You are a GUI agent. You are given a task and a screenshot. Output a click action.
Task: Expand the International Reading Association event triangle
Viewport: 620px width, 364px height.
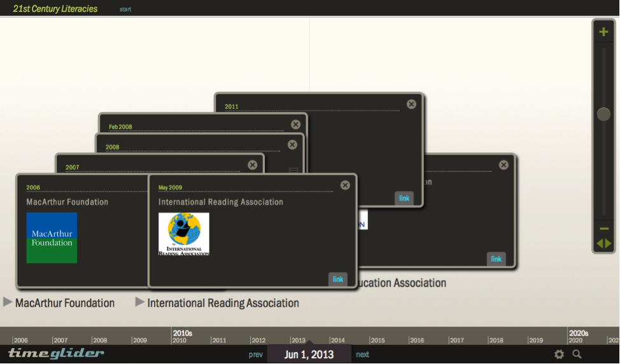click(x=140, y=302)
